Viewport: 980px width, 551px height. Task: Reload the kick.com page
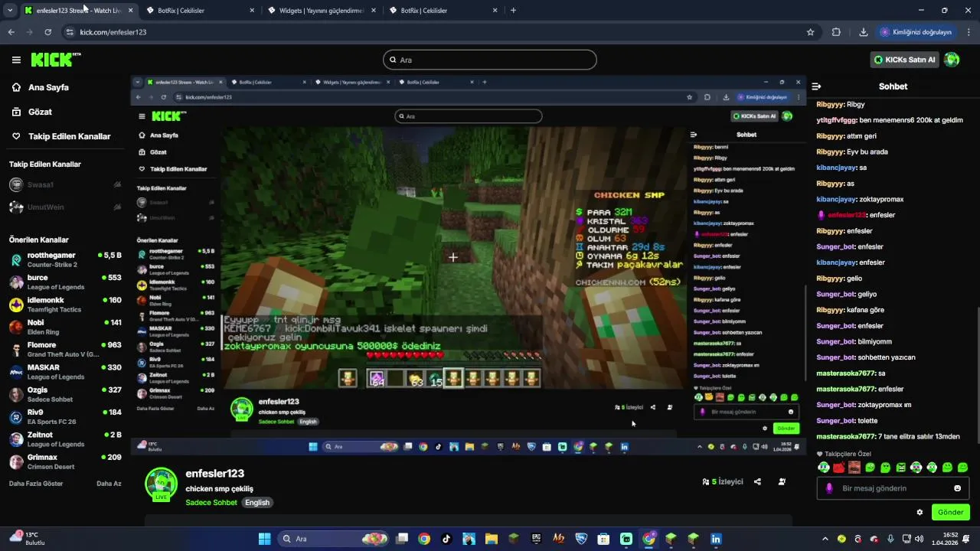pos(47,32)
